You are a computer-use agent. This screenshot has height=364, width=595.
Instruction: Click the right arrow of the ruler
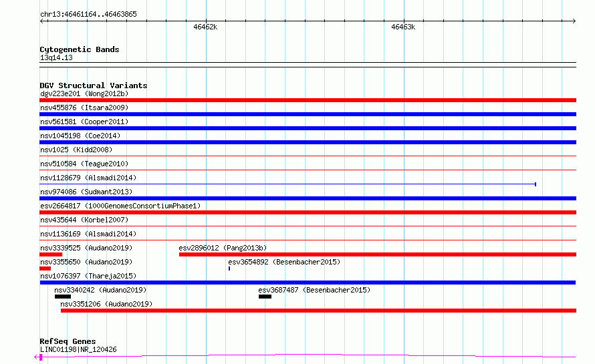pos(574,21)
